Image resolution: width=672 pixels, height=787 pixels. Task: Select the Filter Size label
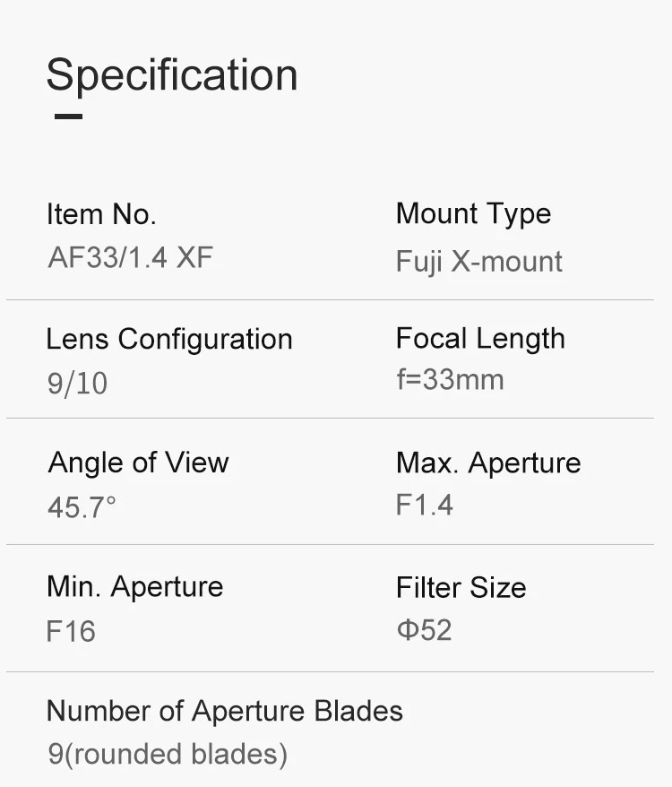point(461,587)
